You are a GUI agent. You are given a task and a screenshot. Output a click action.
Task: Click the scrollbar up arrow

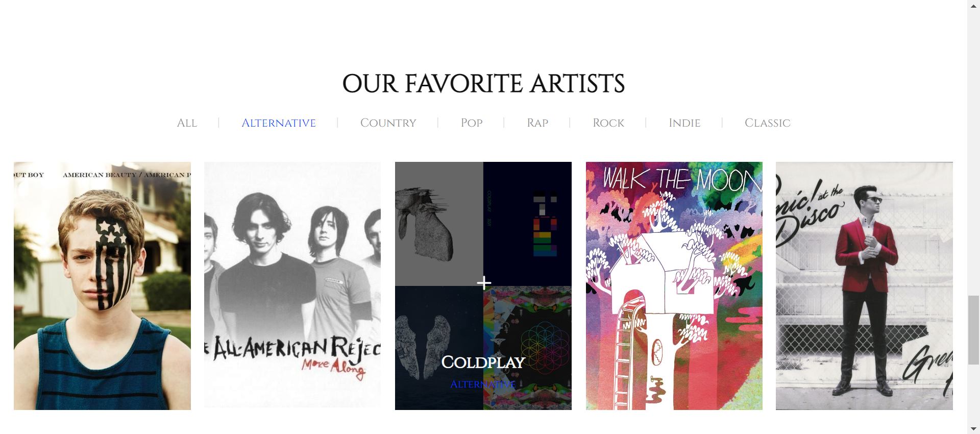point(973,5)
